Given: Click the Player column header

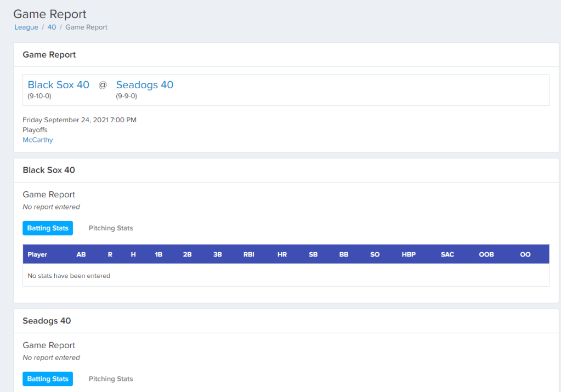Looking at the screenshot, I should coord(37,254).
